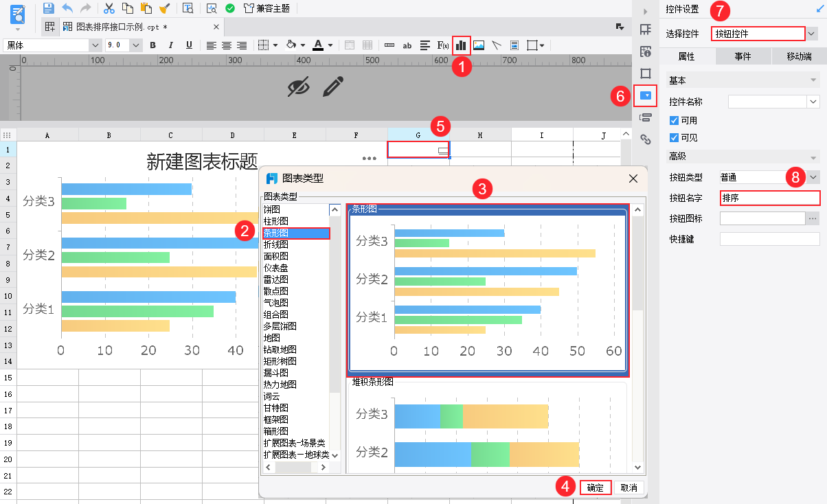This screenshot has width=827, height=504.
Task: Switch to the 属性 tab
Action: [x=686, y=56]
